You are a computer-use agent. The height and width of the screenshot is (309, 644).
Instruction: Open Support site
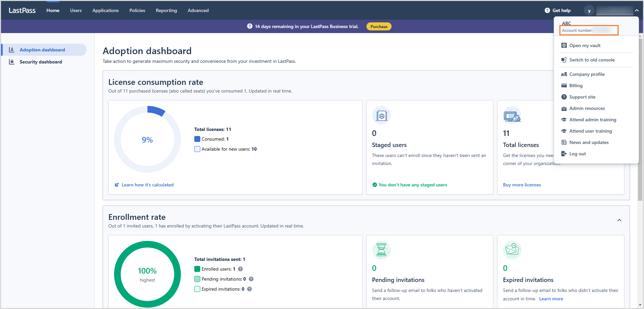coord(582,97)
